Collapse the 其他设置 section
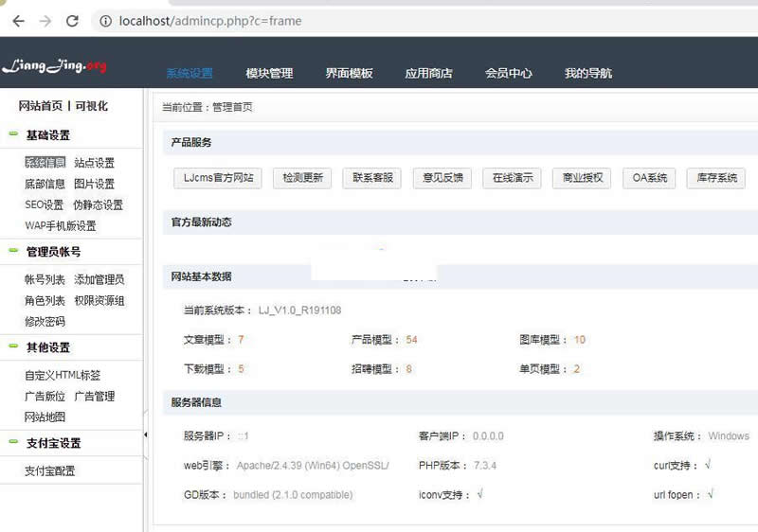This screenshot has height=532, width=758. coord(13,346)
